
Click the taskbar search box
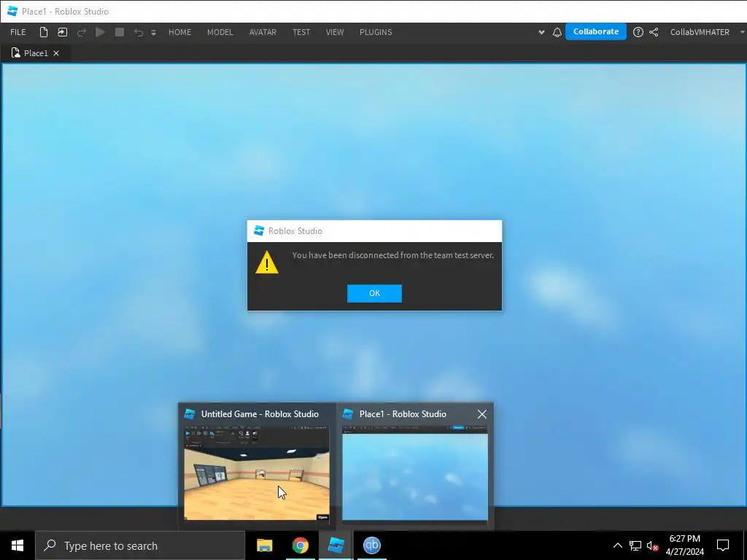click(140, 545)
